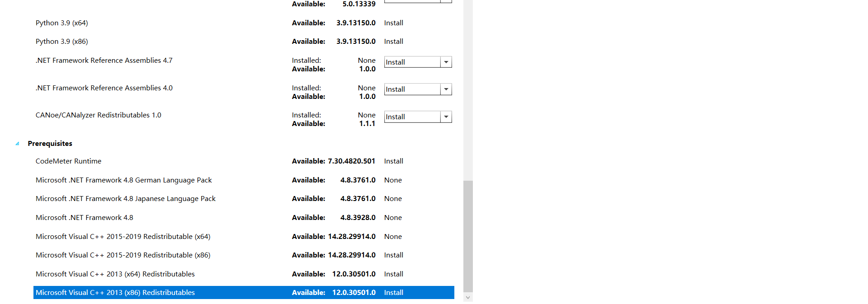The image size is (868, 304).
Task: Click None action for Japanese Language Pack
Action: click(393, 199)
